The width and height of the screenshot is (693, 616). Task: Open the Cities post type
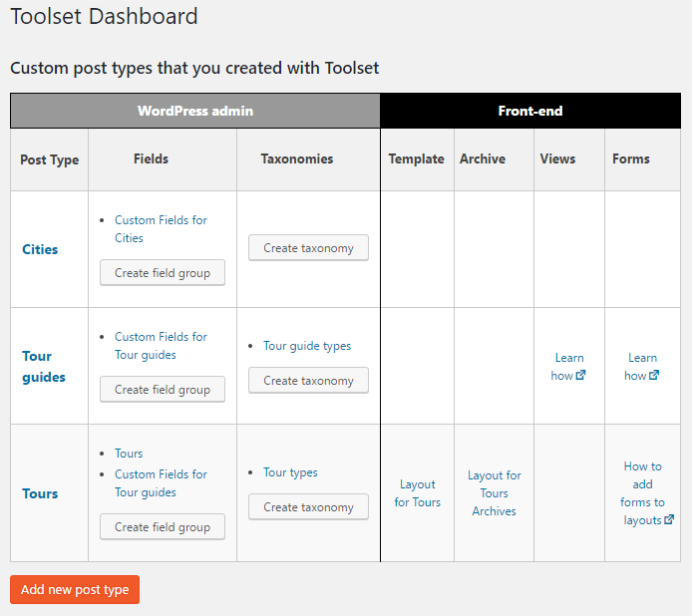coord(40,249)
